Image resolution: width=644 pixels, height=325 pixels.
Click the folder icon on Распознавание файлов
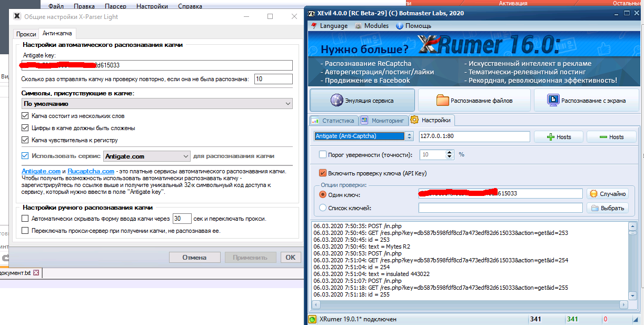442,100
